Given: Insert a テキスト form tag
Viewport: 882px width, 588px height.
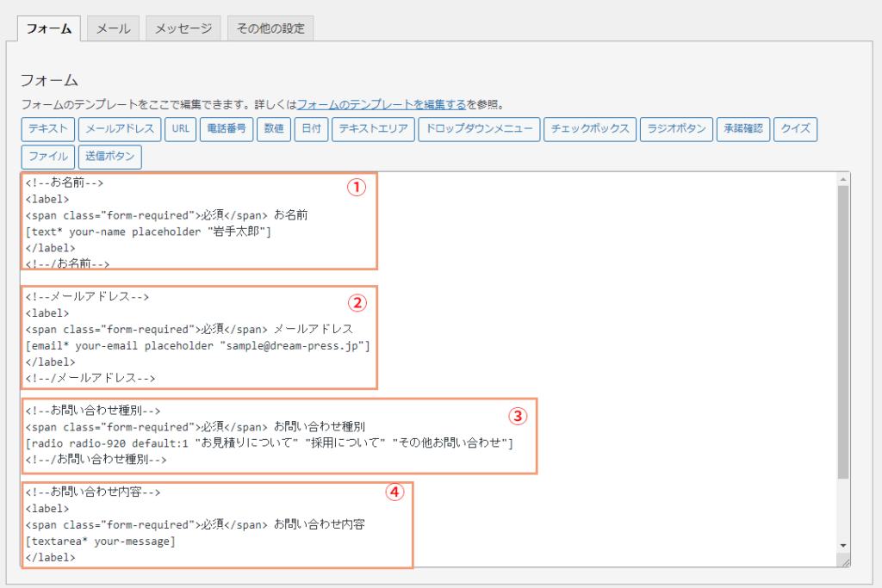Looking at the screenshot, I should (x=47, y=130).
